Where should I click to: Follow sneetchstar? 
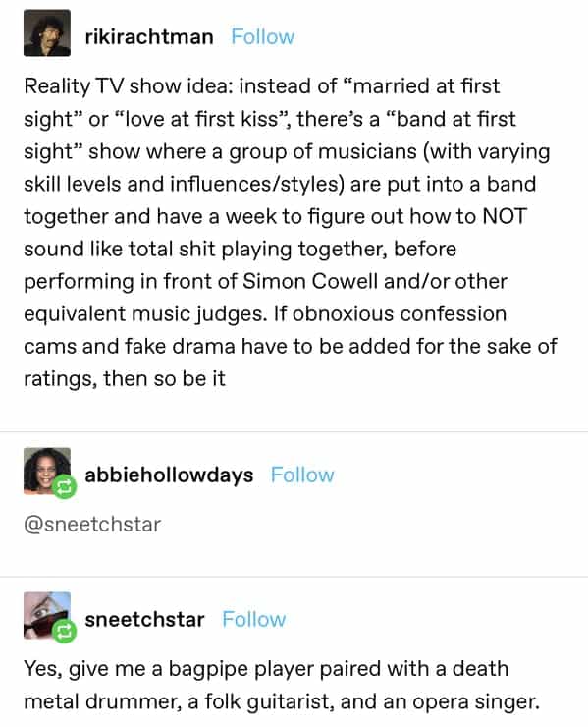(x=254, y=620)
